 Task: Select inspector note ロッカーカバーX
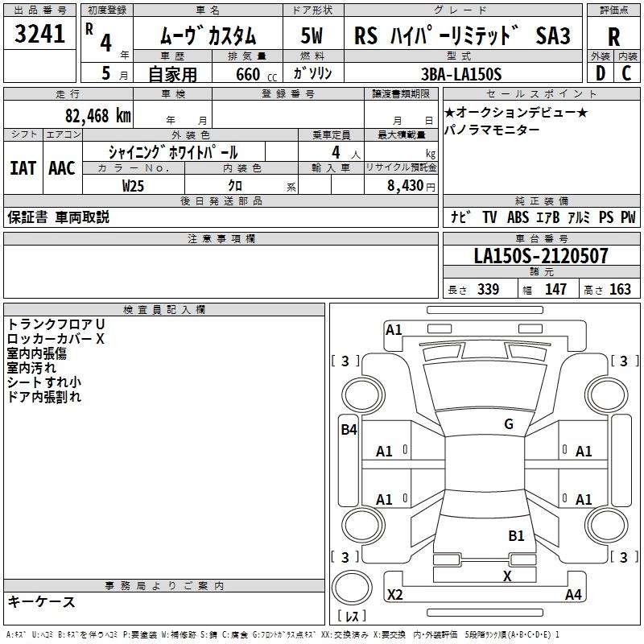pyautogui.click(x=56, y=339)
